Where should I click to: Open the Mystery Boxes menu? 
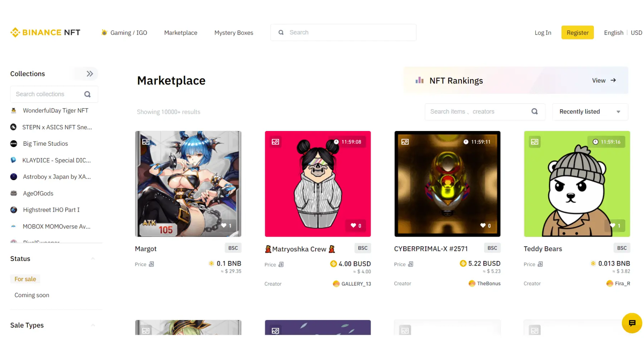click(234, 33)
